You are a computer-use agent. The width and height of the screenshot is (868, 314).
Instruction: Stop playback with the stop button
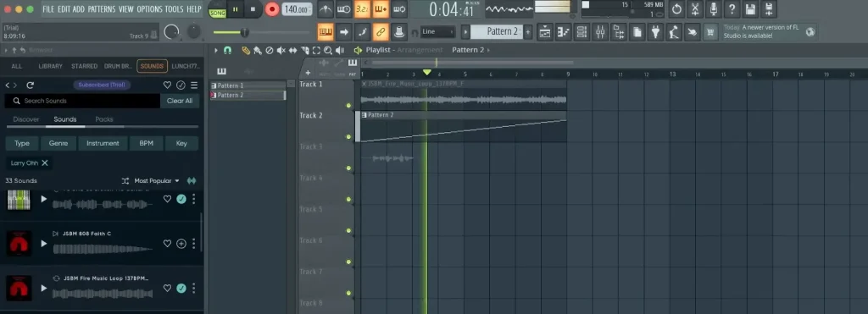click(x=253, y=8)
